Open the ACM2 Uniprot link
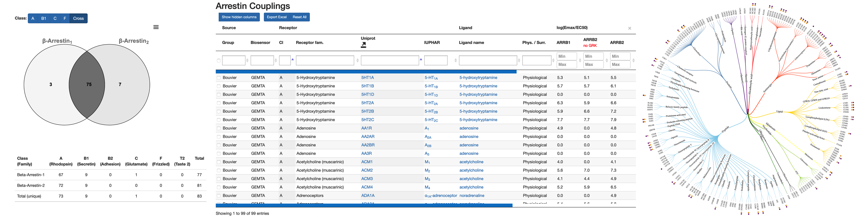 tap(367, 170)
